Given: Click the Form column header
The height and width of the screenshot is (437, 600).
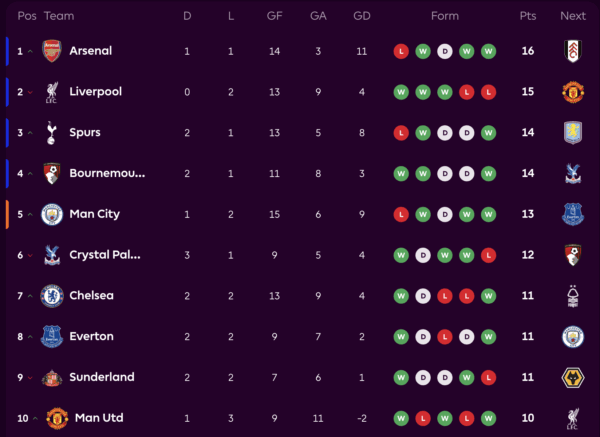Looking at the screenshot, I should (x=444, y=16).
